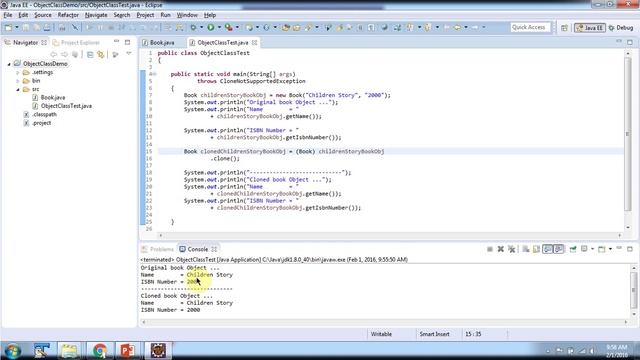
Task: Toggle Scroll Lock in the Console toolbar
Action: (536, 249)
